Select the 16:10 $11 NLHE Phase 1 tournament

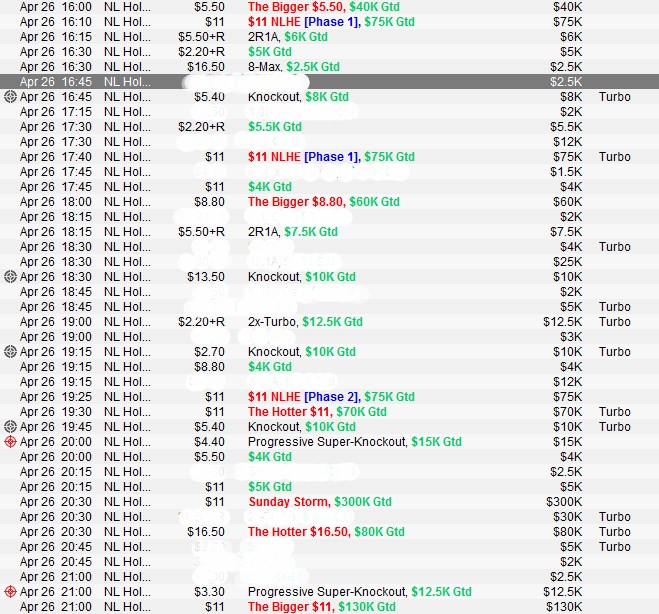click(x=331, y=22)
